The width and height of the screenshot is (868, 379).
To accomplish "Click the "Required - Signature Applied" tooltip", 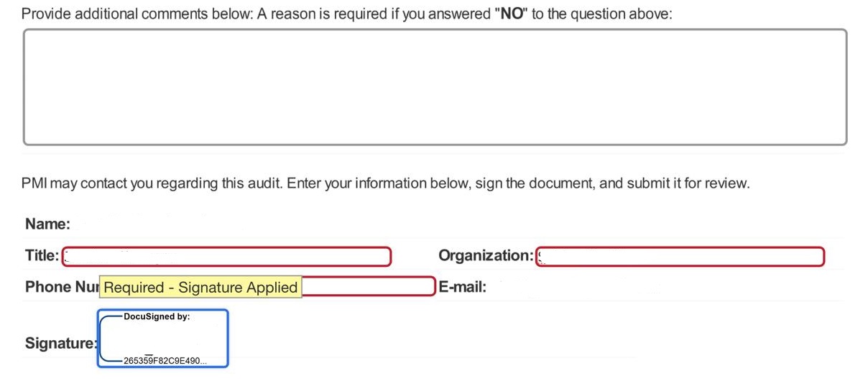I will pos(200,288).
